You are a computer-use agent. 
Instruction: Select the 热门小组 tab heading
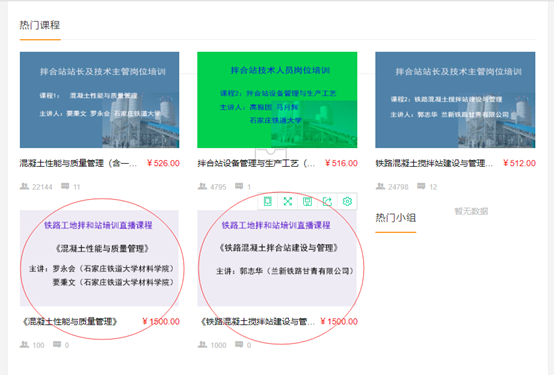[395, 218]
